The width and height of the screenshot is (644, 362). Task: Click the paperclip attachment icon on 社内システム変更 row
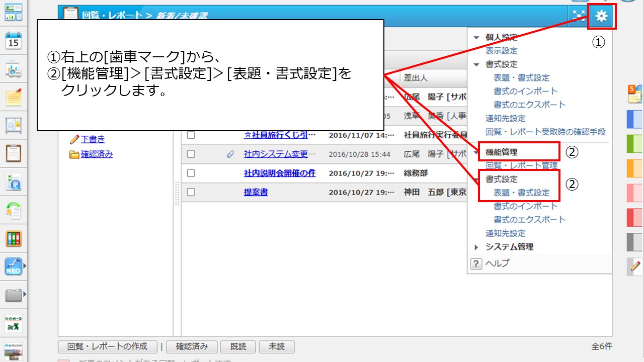tap(230, 154)
